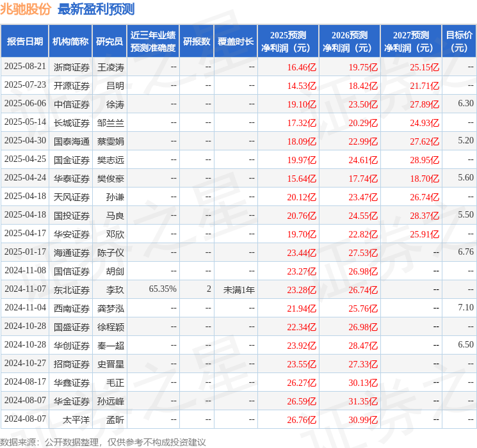
Task: Select analyst 孟昕
Action: coord(115,420)
